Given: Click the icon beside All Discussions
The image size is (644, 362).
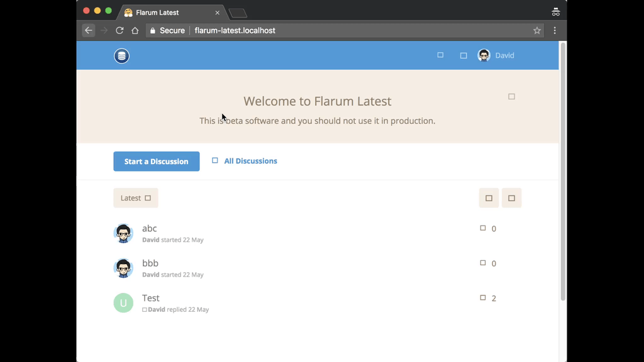Looking at the screenshot, I should click(215, 160).
